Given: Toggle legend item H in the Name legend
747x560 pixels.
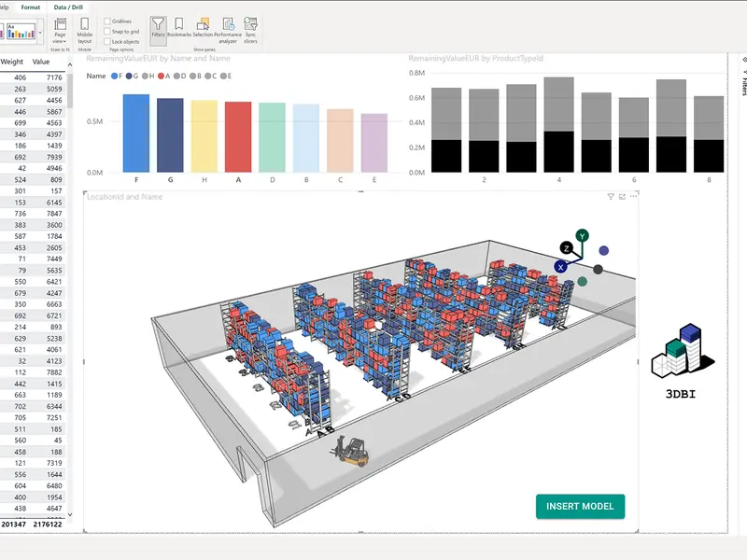Looking at the screenshot, I should coord(148,77).
